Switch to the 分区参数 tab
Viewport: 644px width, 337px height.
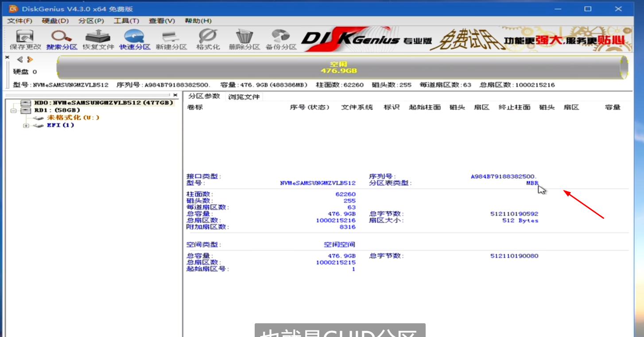(x=204, y=96)
